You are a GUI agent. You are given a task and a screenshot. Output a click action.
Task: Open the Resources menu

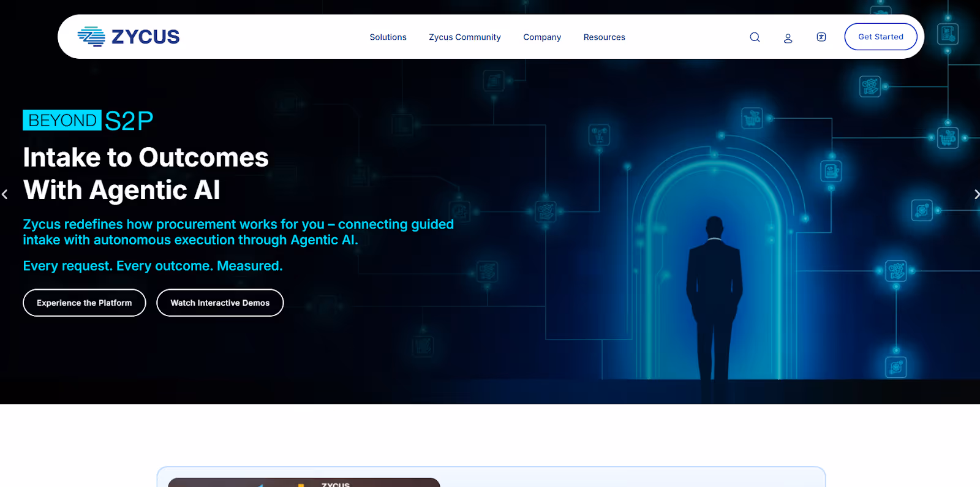pos(605,37)
